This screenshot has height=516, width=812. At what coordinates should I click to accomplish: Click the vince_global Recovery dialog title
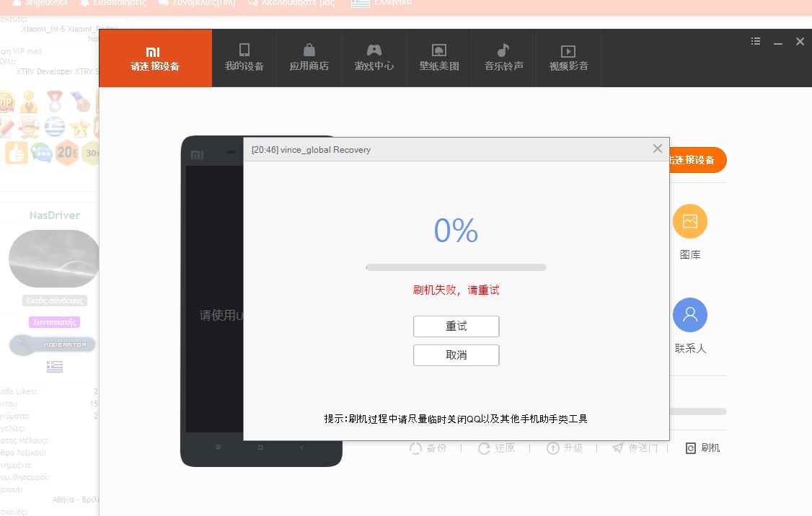(312, 150)
